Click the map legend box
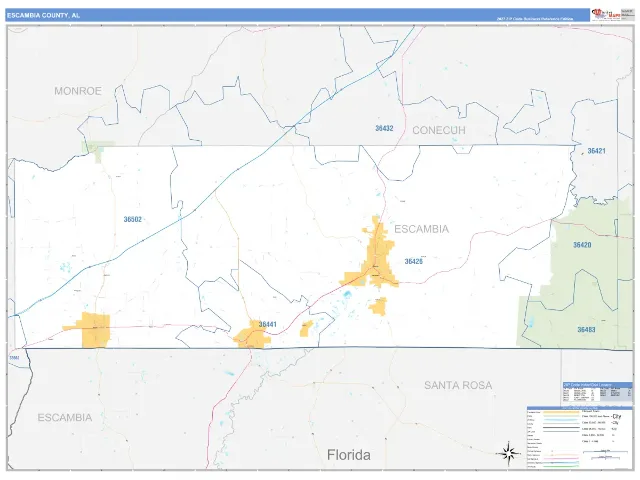This screenshot has width=640, height=480. (580, 437)
